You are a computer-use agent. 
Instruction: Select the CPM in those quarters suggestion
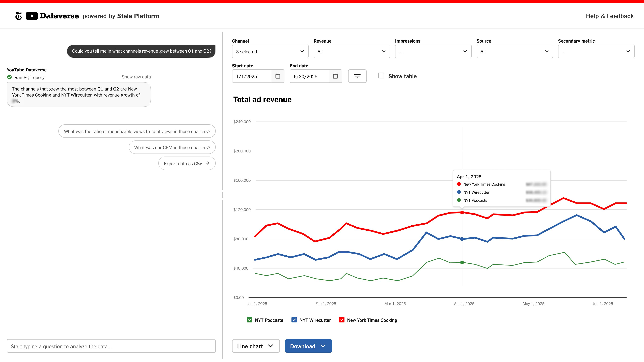coord(172,147)
